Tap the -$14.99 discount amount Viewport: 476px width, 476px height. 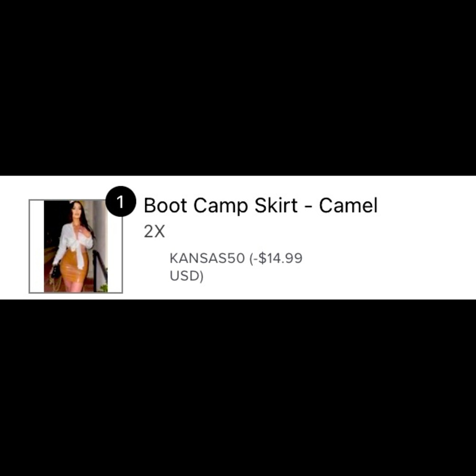click(276, 258)
